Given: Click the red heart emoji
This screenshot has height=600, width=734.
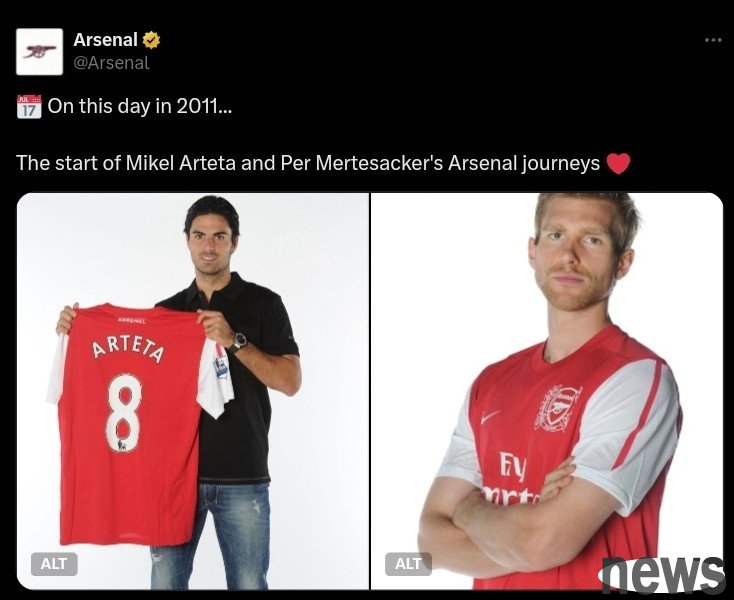Looking at the screenshot, I should (618, 163).
